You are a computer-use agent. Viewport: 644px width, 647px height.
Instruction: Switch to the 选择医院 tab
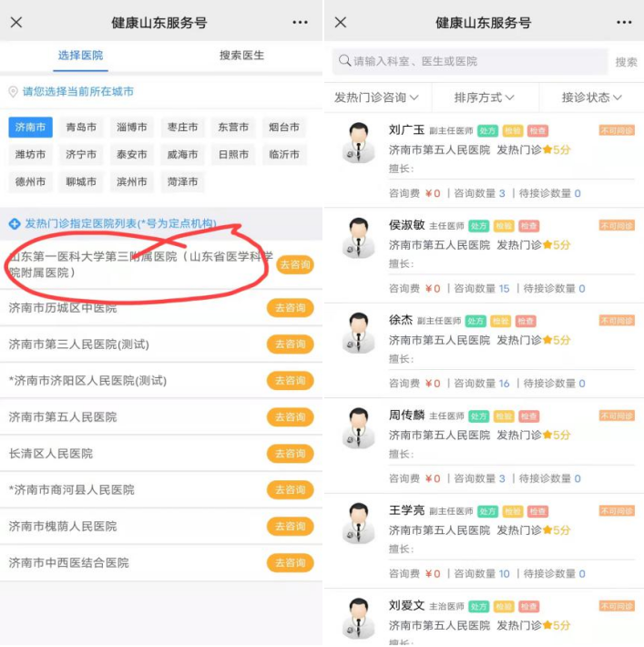point(80,56)
